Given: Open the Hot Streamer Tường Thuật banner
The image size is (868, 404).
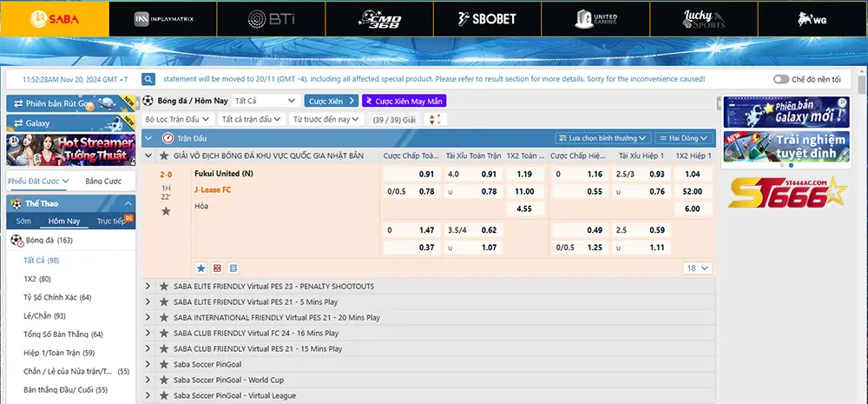Looking at the screenshot, I should [x=71, y=149].
